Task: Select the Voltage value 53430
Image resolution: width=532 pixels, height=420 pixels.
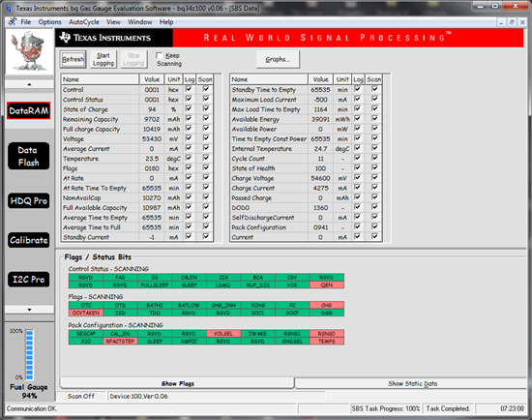Action: point(152,138)
